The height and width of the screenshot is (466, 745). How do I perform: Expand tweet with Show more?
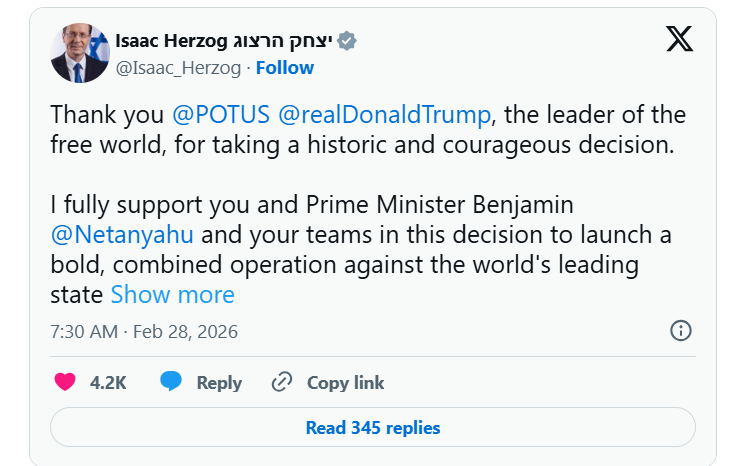[x=172, y=295]
